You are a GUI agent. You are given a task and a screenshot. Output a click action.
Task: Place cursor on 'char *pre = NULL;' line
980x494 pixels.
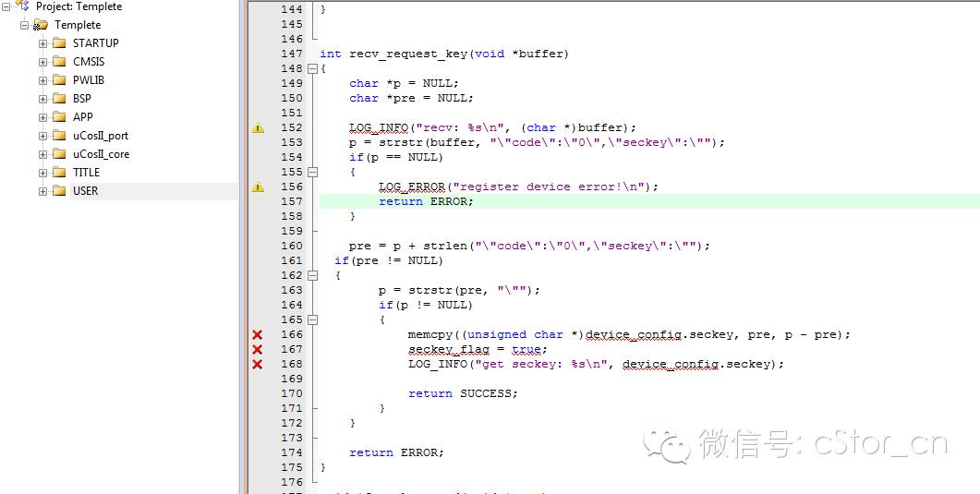click(x=411, y=98)
